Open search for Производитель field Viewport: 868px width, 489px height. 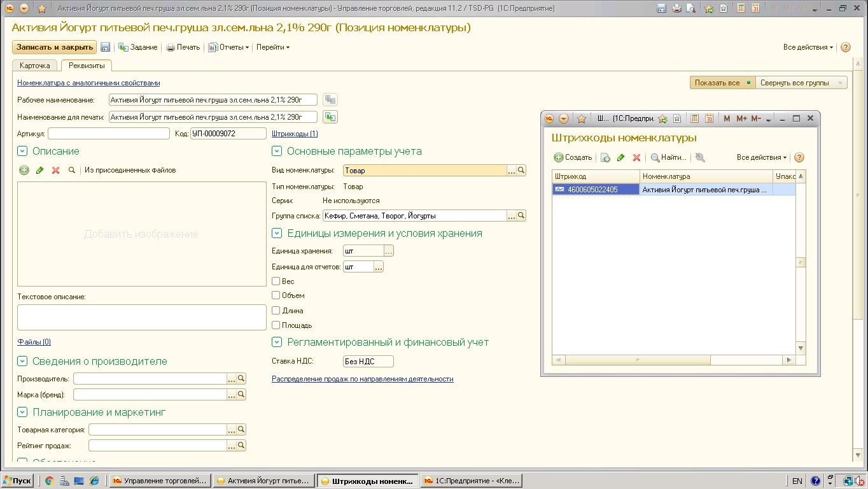click(x=241, y=379)
